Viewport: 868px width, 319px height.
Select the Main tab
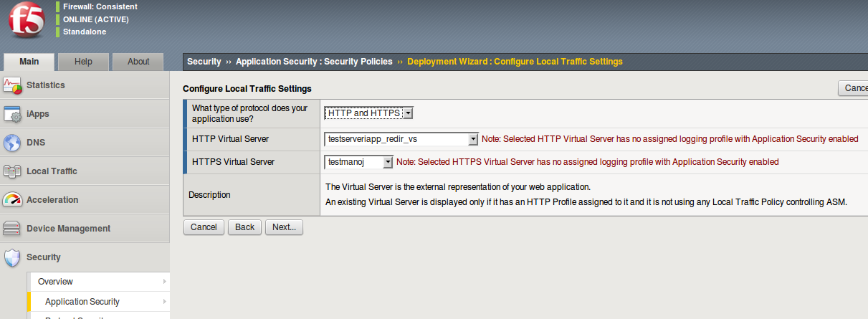[29, 62]
